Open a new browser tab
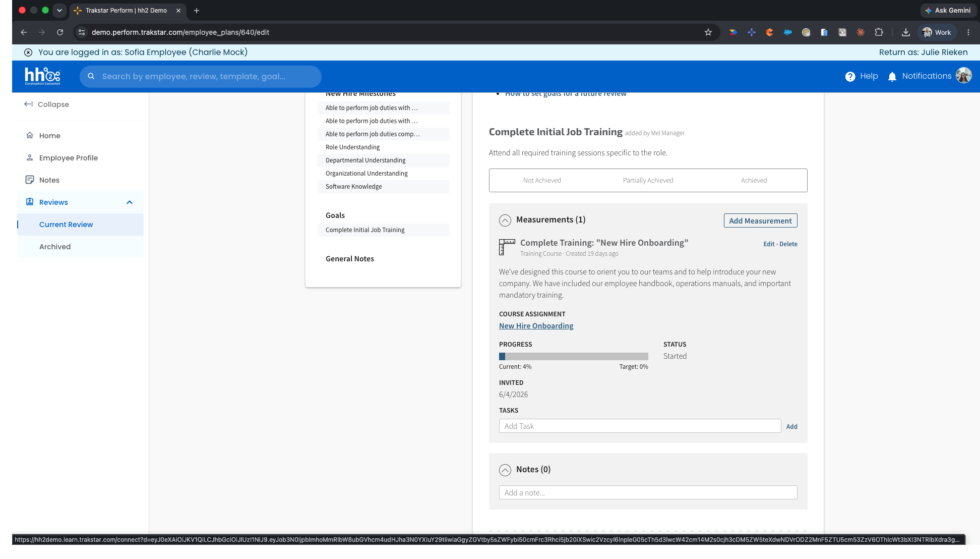 197,11
